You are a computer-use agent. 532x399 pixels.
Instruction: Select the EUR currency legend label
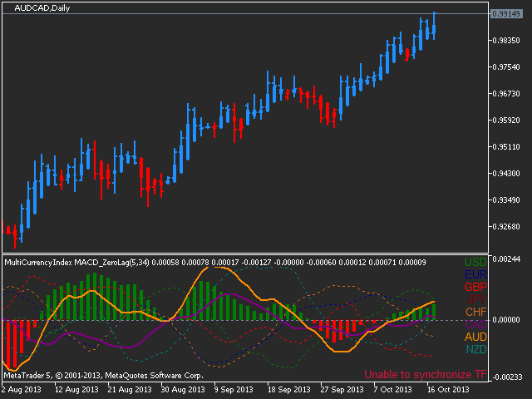pos(476,274)
